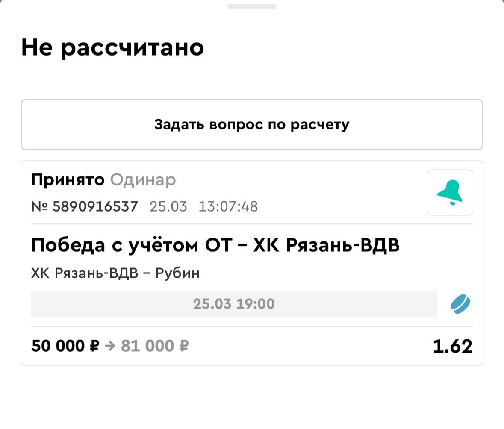Click the «Принято» status label
Viewport: 504px width, 429px height.
68,180
